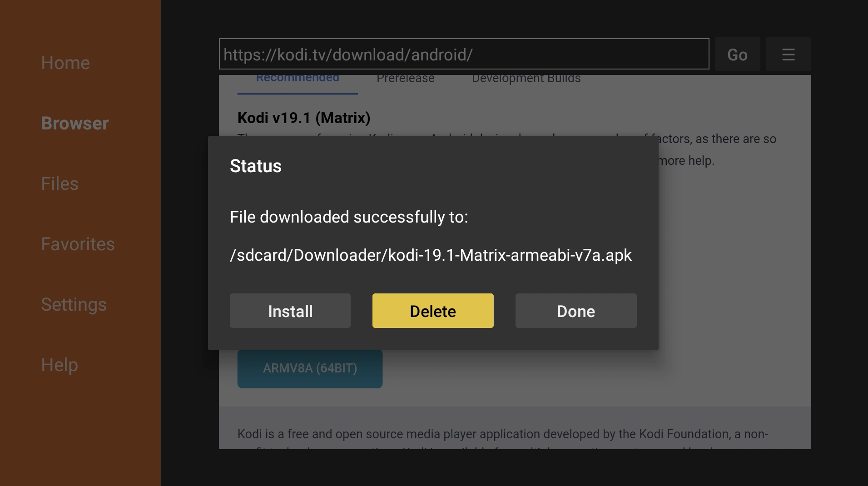Go to Files in the sidebar
Image resolution: width=868 pixels, height=486 pixels.
point(60,183)
